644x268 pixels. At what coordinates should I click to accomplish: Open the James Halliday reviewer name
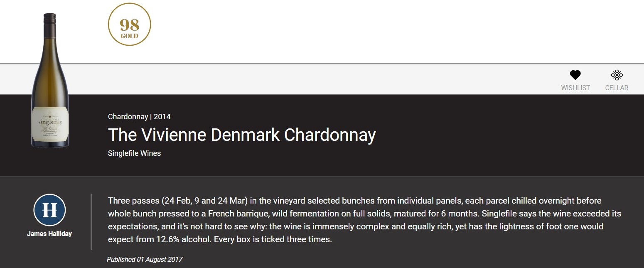[49, 234]
